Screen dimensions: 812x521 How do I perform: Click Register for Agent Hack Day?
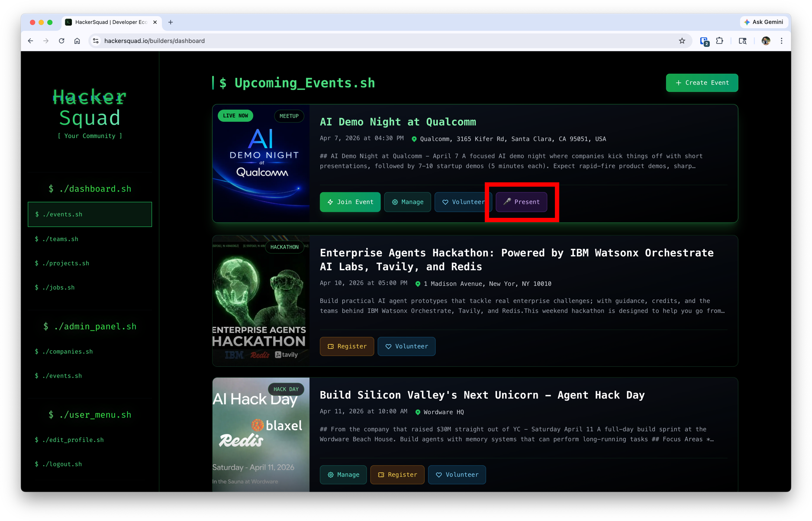[x=397, y=475]
